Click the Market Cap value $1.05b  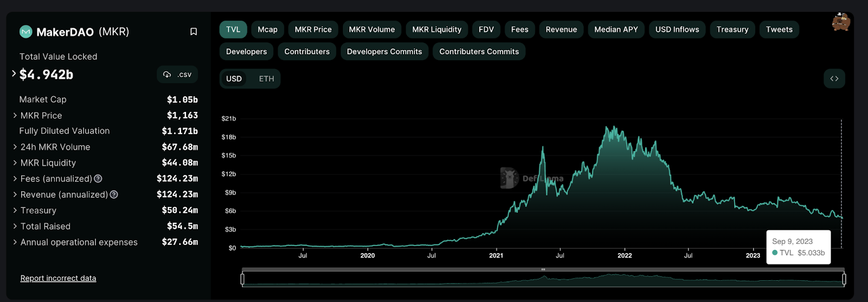tap(182, 99)
